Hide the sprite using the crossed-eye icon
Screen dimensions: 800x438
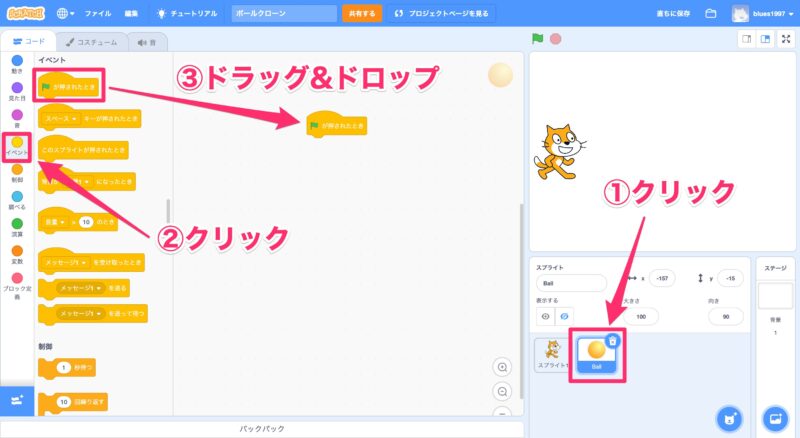tap(565, 316)
